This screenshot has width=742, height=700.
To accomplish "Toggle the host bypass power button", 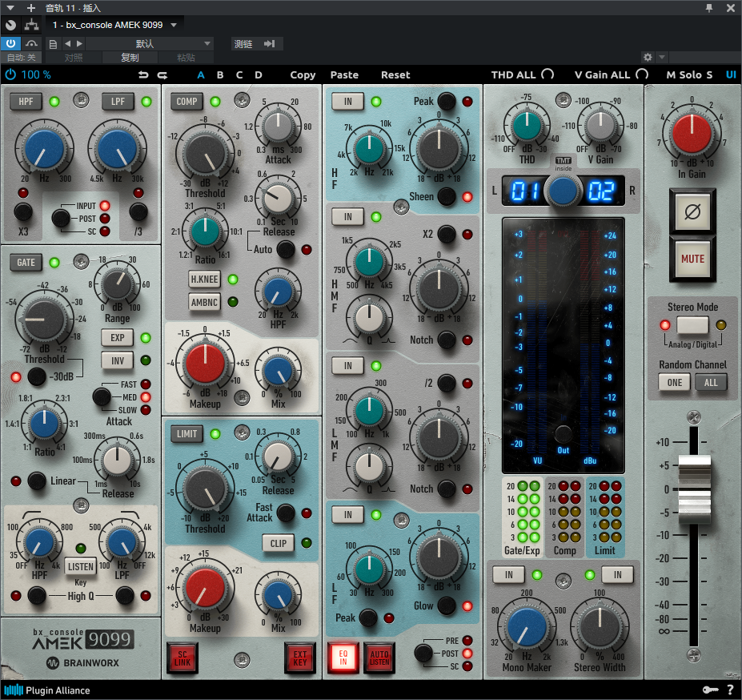I will point(10,43).
